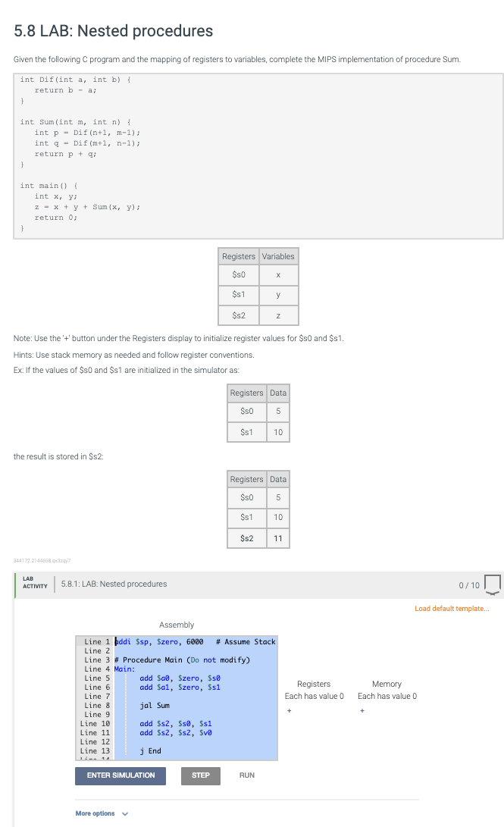Click the 'Main:' label in assembly code
This screenshot has height=827, width=504.
click(x=124, y=669)
